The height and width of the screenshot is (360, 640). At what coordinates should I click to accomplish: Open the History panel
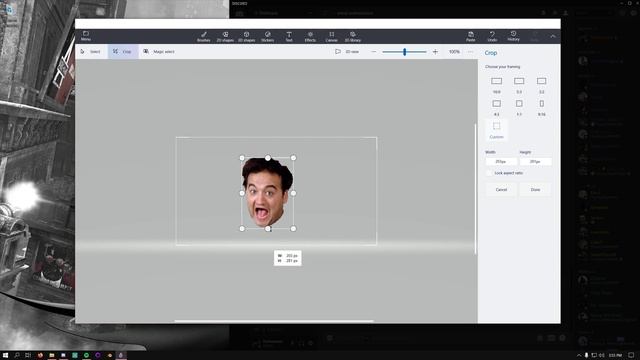[x=513, y=36]
